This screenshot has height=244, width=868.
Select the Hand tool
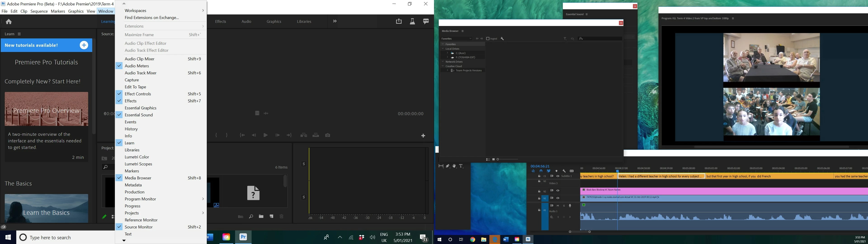click(x=454, y=166)
